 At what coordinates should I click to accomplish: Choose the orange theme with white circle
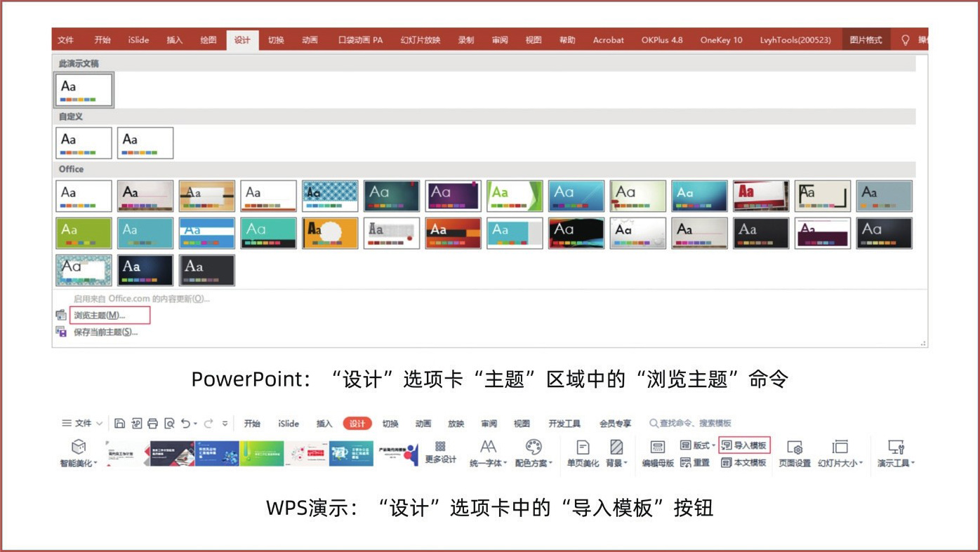pos(330,233)
